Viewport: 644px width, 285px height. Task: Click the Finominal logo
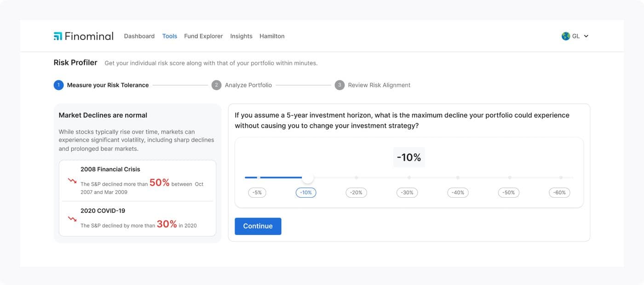83,36
